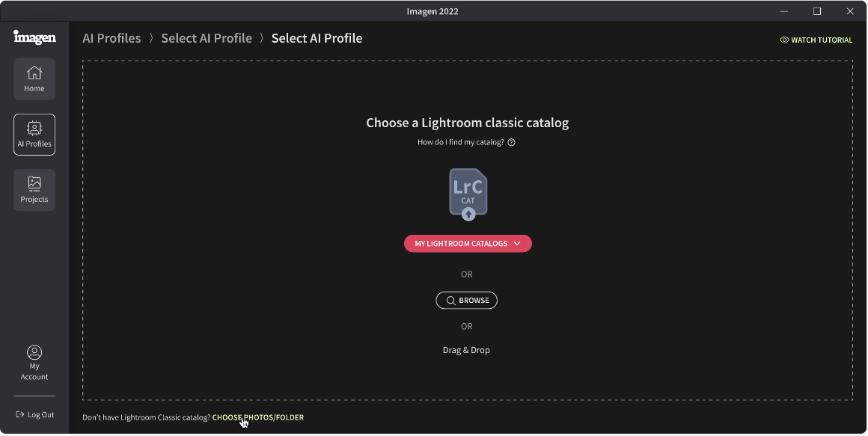Click Choose Photos/Folder link

click(258, 417)
